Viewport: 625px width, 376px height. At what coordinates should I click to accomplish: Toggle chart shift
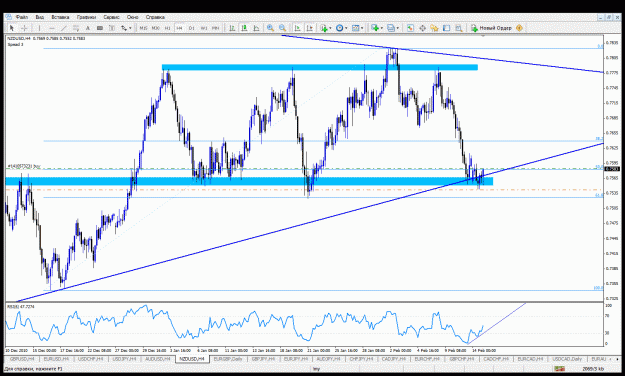[309, 28]
